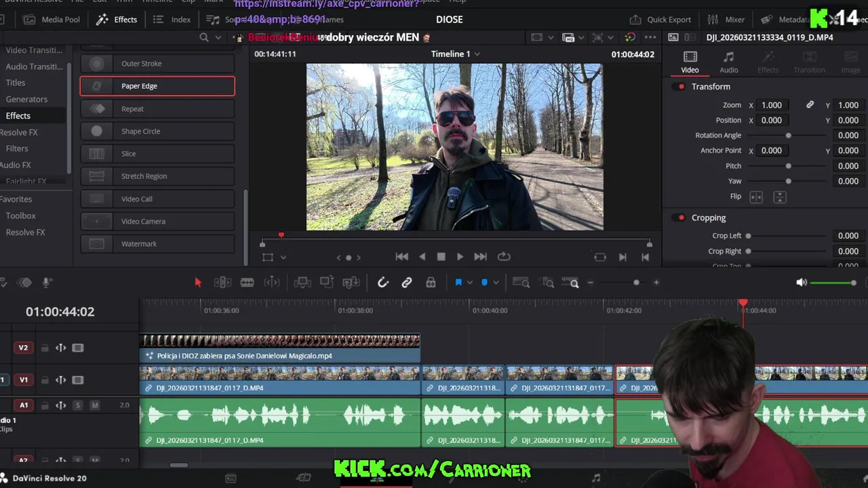Open Quick Export
This screenshot has width=868, height=488.
pos(660,20)
